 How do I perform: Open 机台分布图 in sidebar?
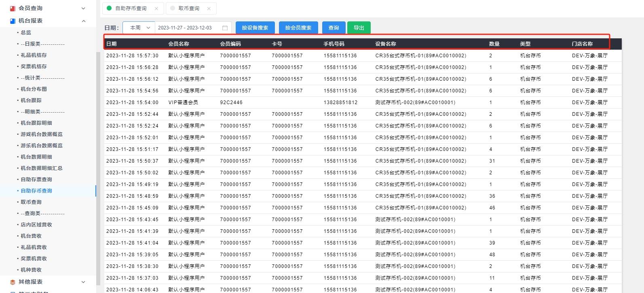(34, 89)
